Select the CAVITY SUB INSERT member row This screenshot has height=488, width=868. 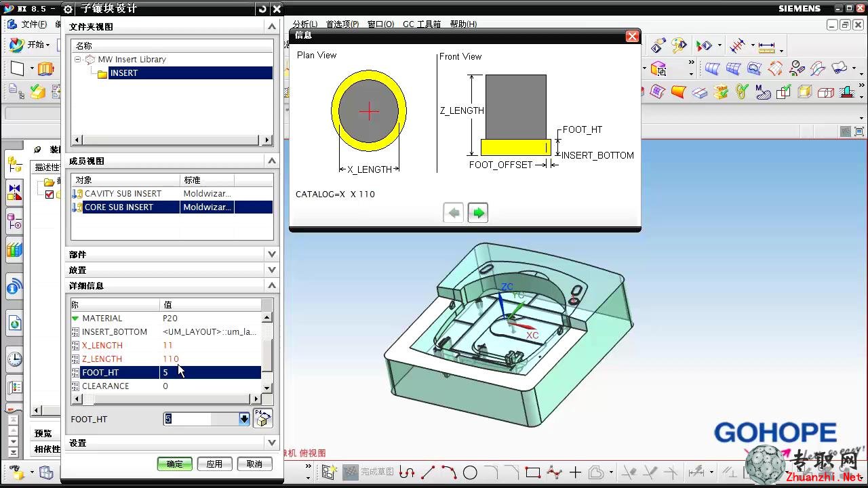(x=172, y=194)
